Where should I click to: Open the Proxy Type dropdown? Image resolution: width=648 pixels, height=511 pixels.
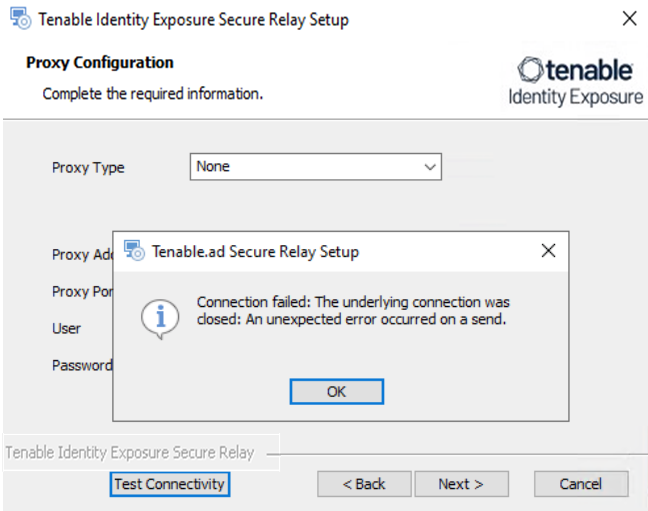pyautogui.click(x=315, y=167)
